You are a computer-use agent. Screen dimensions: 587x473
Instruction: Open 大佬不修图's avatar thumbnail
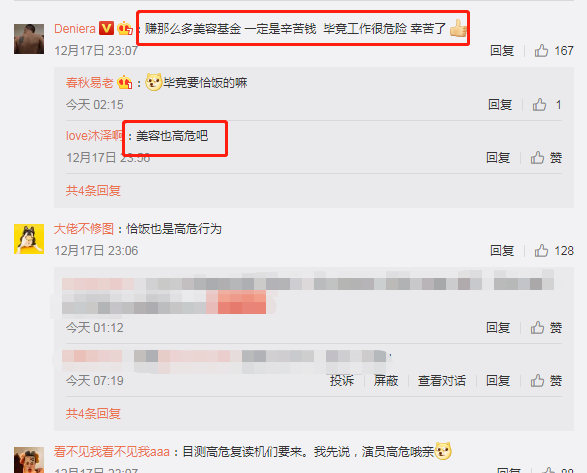[x=29, y=239]
